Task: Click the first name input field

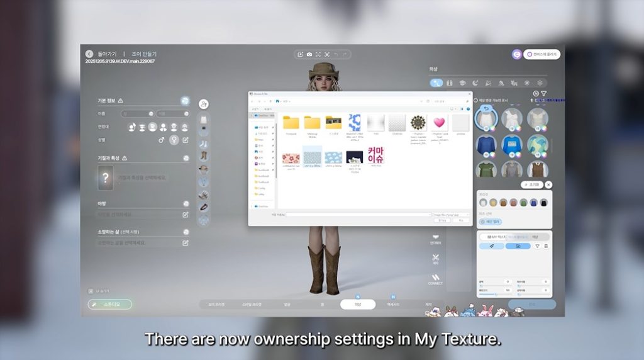Action: tap(137, 114)
